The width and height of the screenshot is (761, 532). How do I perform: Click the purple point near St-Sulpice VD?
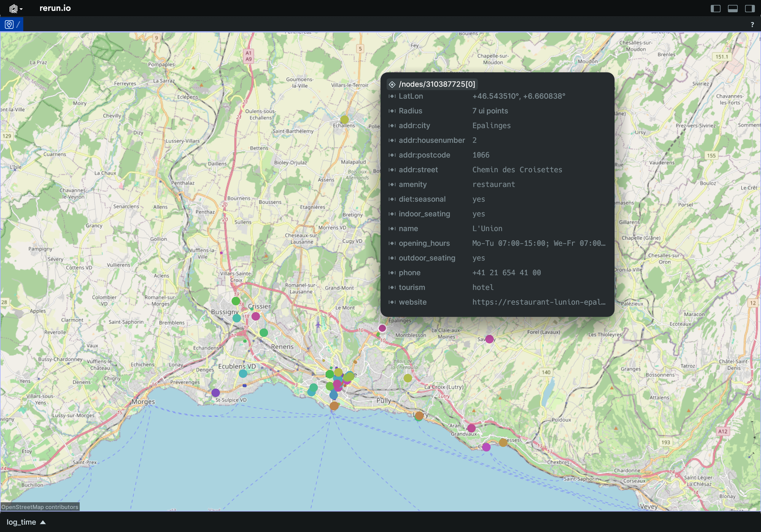click(215, 393)
